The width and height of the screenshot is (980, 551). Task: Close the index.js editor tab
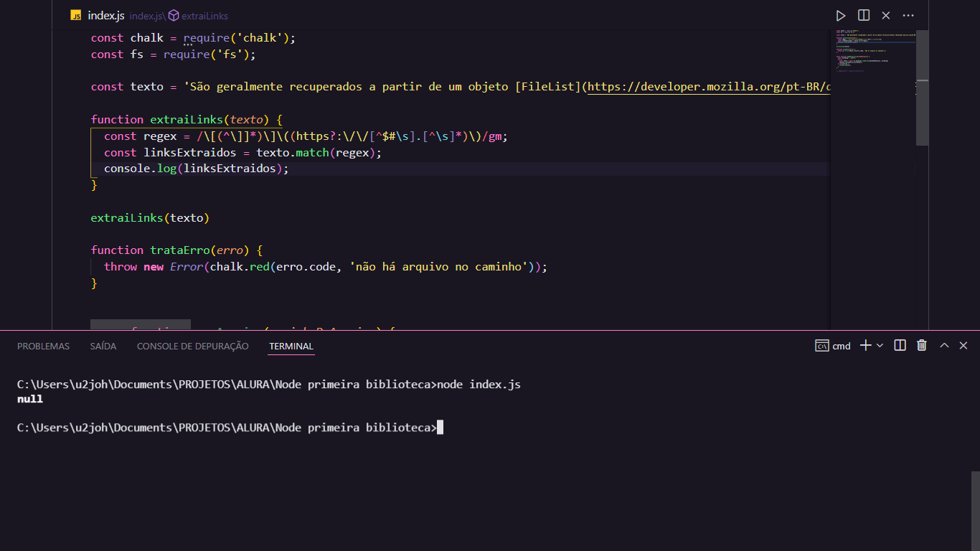pyautogui.click(x=886, y=15)
